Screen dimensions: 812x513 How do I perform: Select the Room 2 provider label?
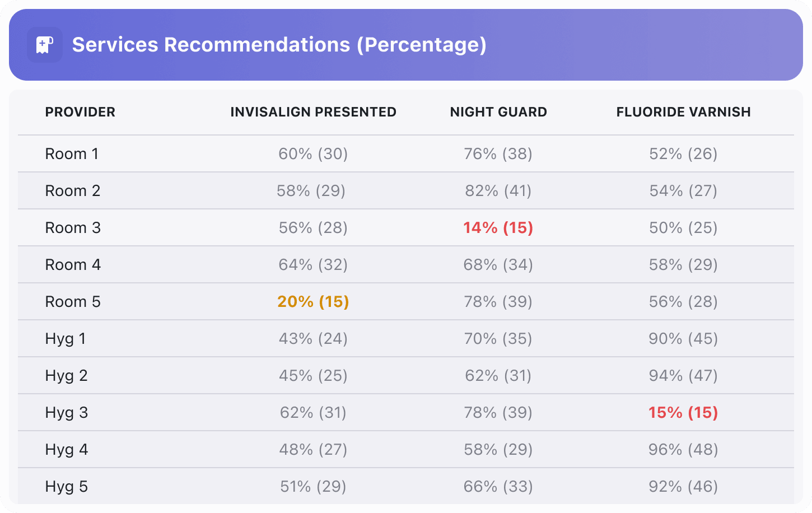[x=73, y=191]
